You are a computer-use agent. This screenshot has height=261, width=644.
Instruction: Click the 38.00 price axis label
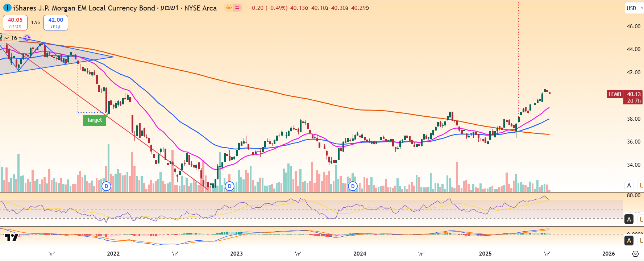[x=633, y=119]
